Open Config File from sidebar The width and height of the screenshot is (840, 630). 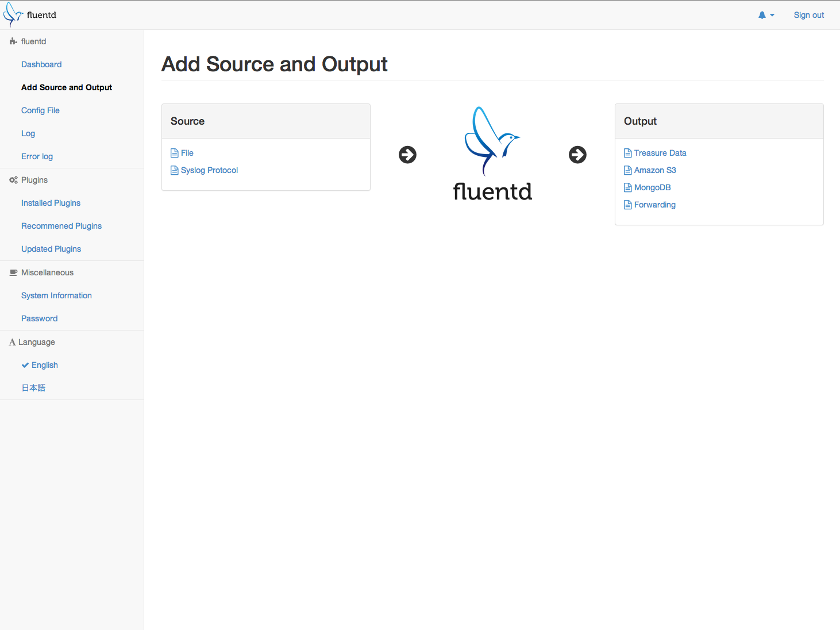[40, 110]
